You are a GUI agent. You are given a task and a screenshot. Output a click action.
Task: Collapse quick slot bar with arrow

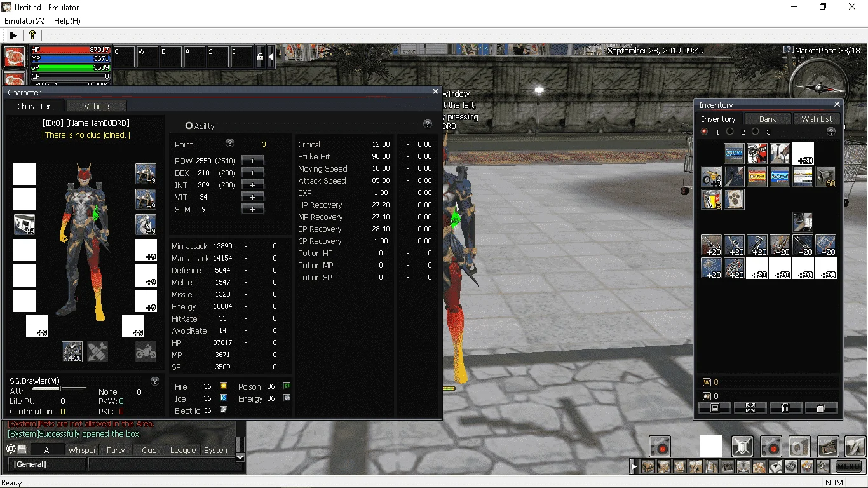pos(271,57)
